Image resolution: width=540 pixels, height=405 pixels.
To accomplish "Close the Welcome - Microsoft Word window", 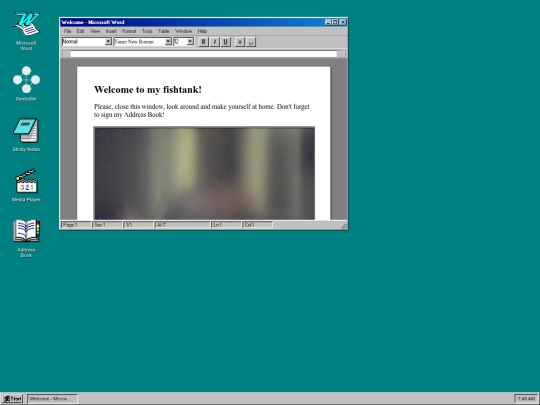I will pyautogui.click(x=343, y=22).
